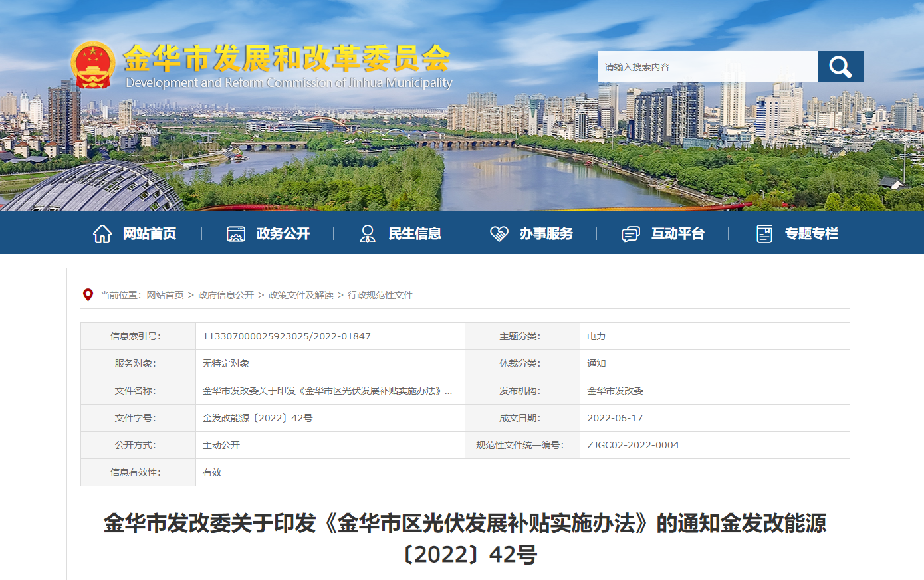Click the 办事服务 handshake heart icon
924x580 pixels.
tap(499, 234)
